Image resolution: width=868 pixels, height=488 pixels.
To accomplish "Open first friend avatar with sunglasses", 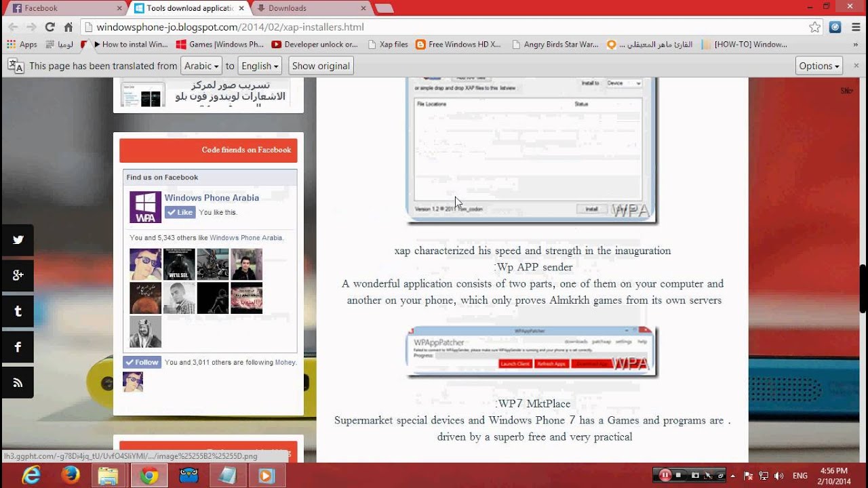I will (x=145, y=264).
